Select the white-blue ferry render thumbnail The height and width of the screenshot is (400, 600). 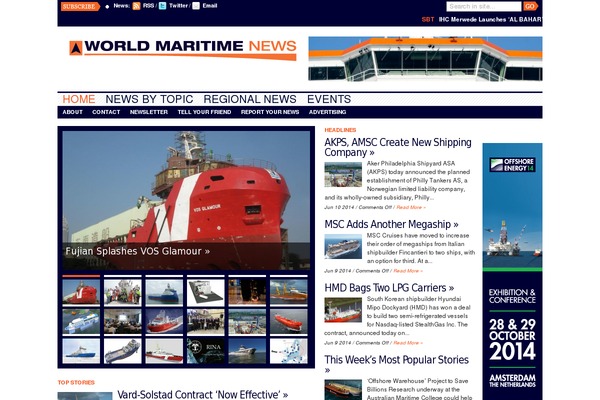(x=81, y=322)
